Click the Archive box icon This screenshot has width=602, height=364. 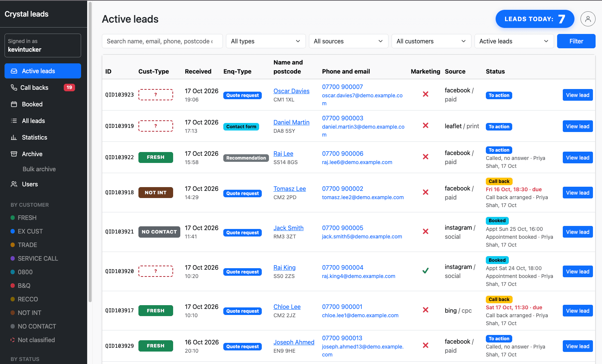(x=14, y=154)
